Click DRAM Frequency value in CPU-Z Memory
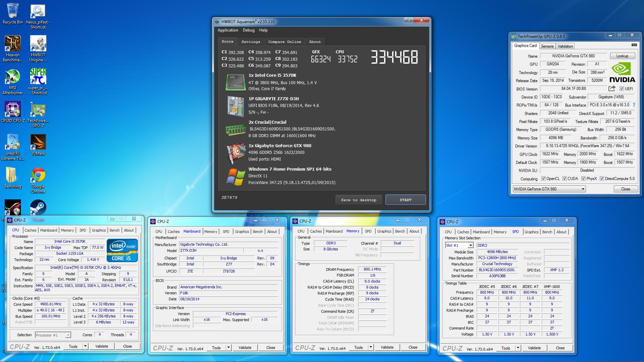Screen dimensions: 644x362 pos(372,269)
